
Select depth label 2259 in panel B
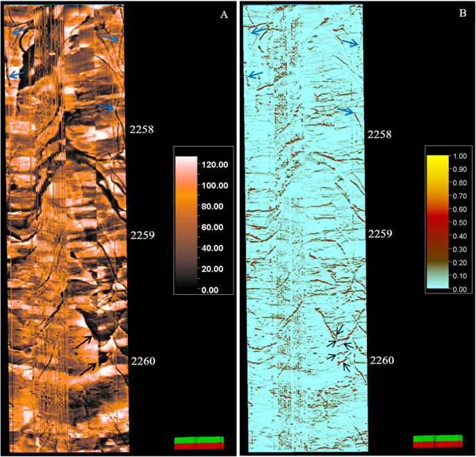[380, 234]
